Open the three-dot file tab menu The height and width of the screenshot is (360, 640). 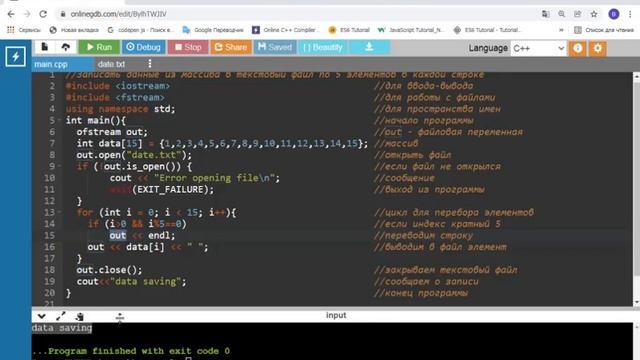point(150,64)
